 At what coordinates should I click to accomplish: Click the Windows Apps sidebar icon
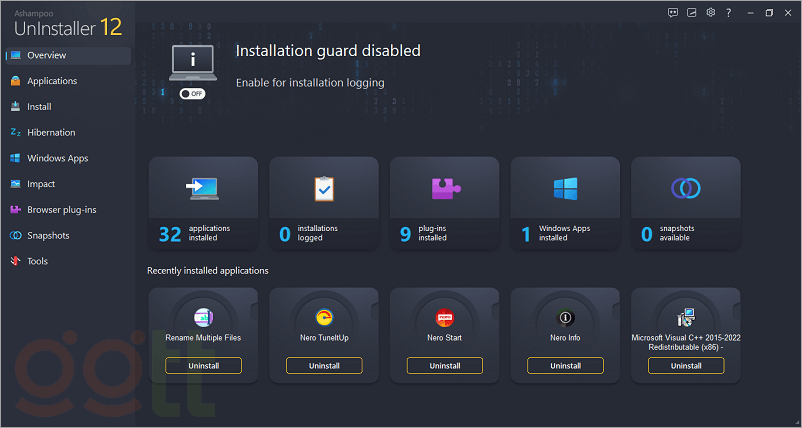(15, 158)
